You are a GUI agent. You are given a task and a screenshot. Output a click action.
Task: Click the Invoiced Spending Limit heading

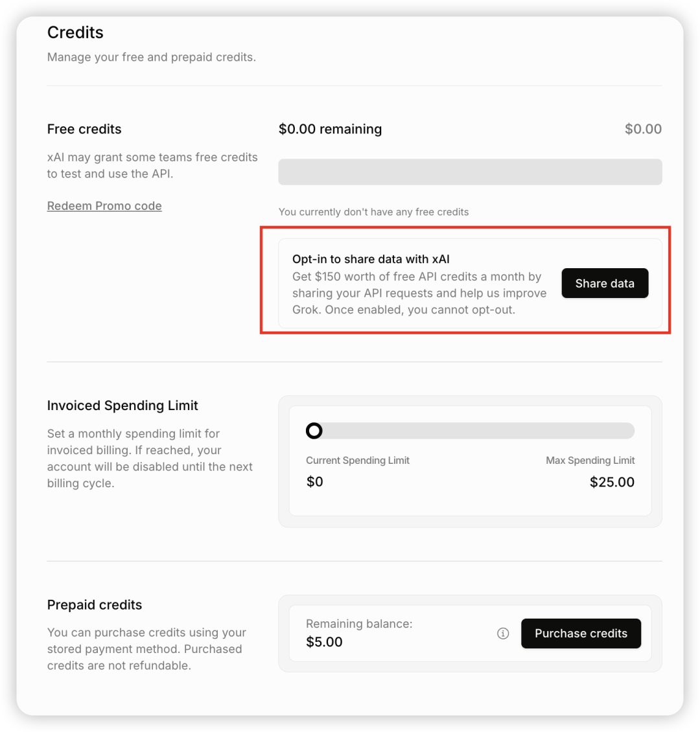(x=122, y=406)
